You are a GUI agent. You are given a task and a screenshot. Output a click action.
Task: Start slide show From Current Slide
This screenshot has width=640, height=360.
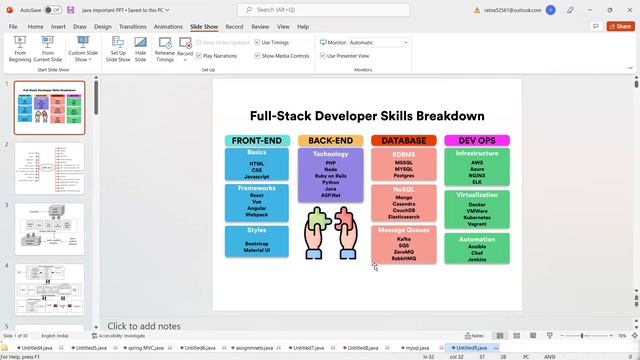point(48,49)
